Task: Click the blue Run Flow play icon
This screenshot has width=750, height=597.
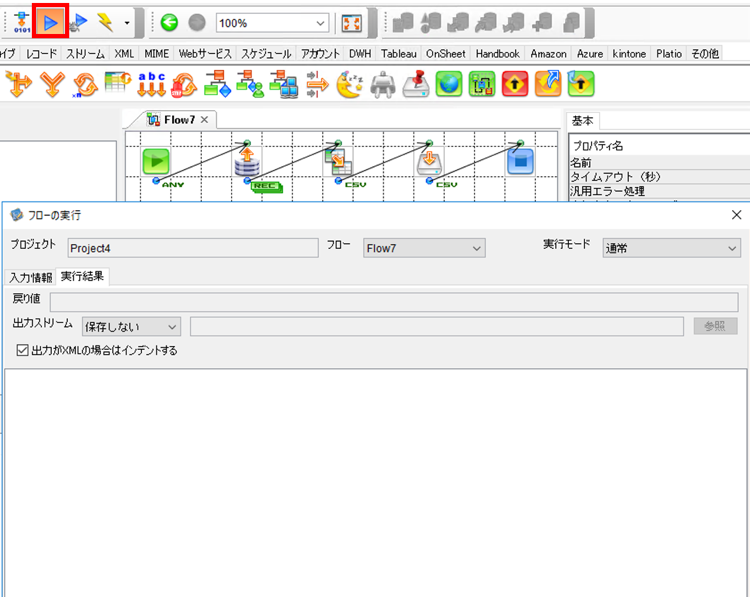Action: pos(51,22)
